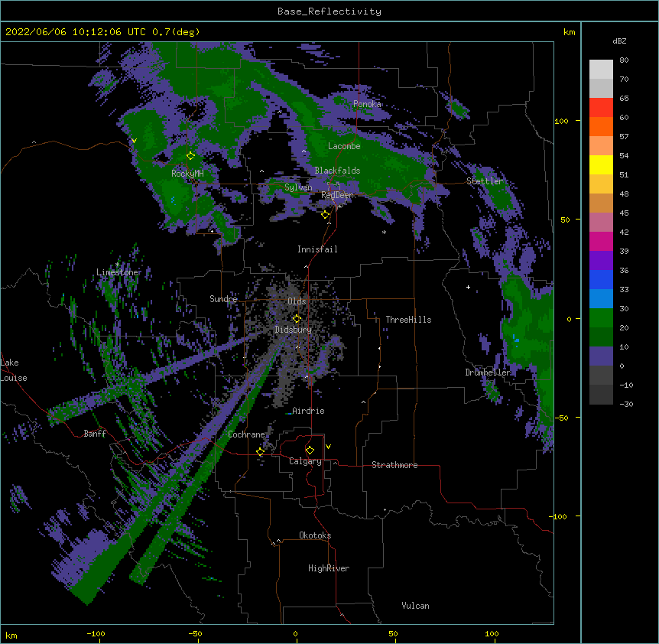
Task: Click the Cochrane label
Action: click(x=246, y=434)
